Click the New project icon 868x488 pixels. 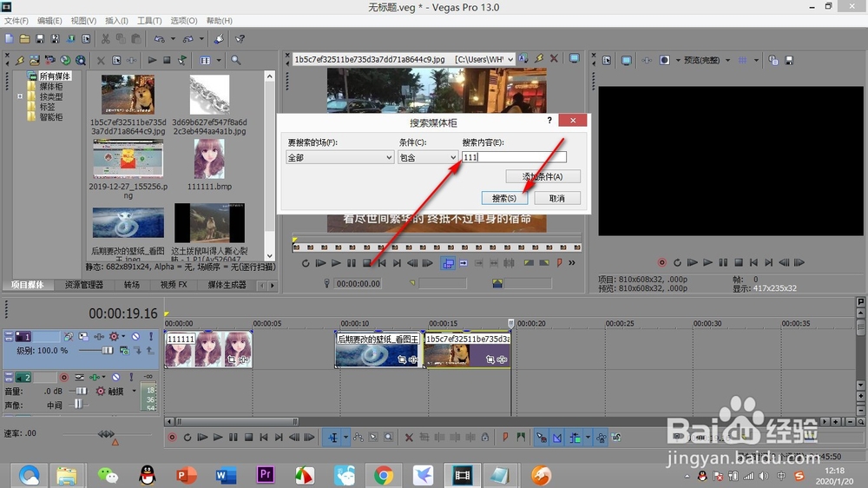(x=9, y=39)
